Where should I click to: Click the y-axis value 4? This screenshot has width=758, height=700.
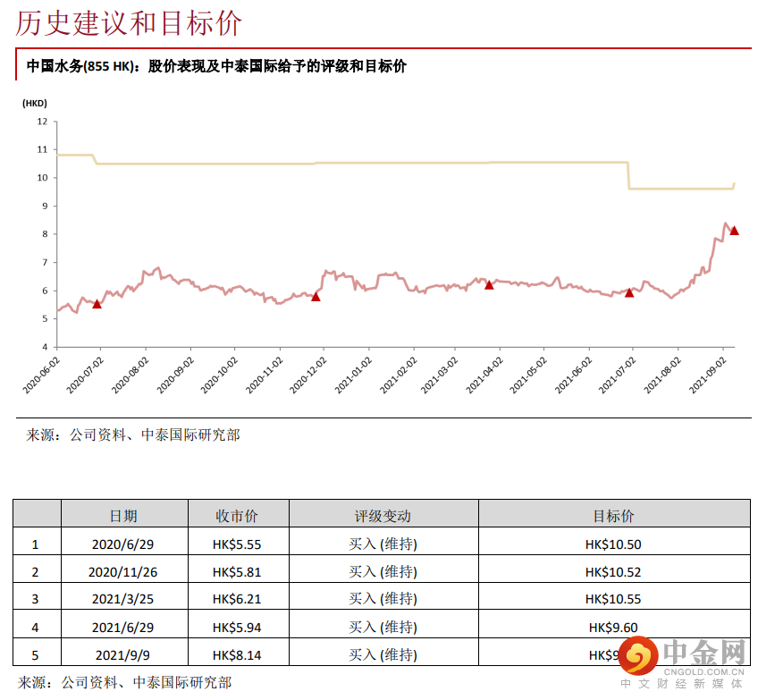click(x=45, y=347)
